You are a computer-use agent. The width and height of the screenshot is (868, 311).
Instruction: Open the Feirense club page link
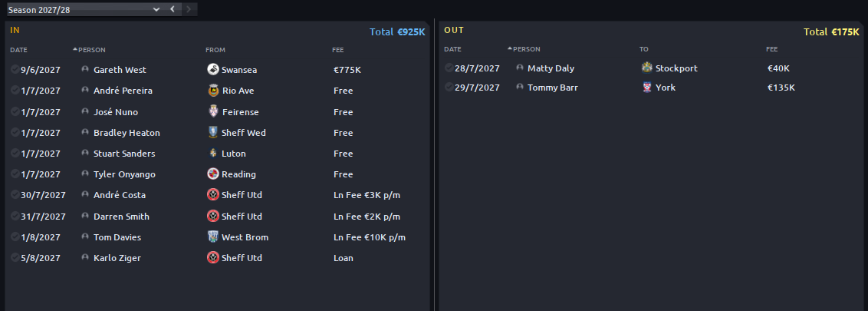pyautogui.click(x=240, y=112)
